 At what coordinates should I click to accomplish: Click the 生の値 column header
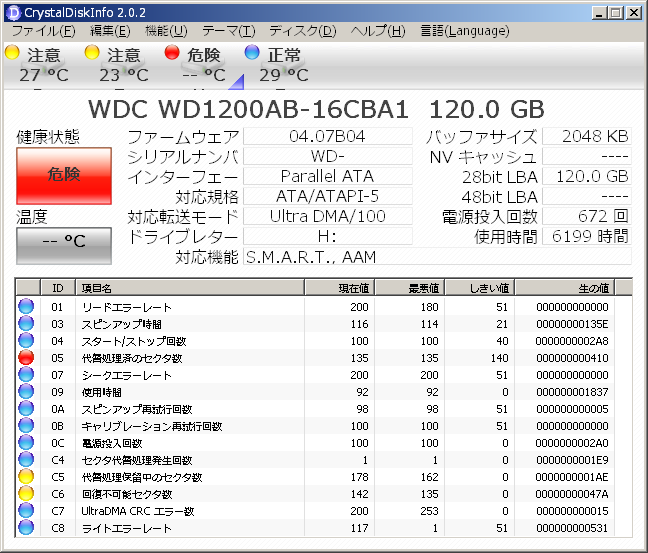coord(565,288)
